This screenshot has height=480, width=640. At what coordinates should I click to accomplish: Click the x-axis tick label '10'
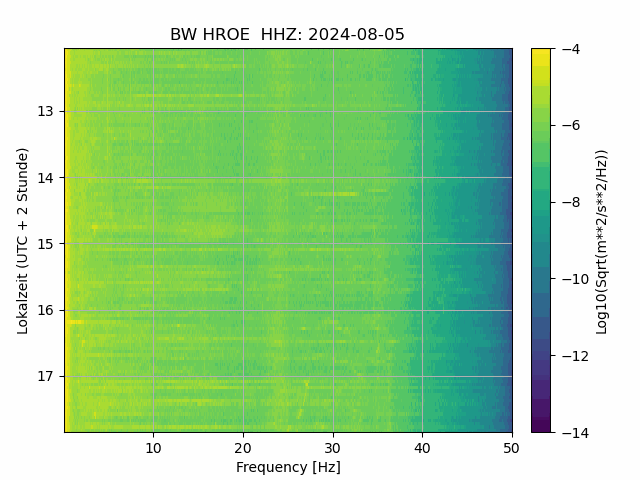coord(153,449)
